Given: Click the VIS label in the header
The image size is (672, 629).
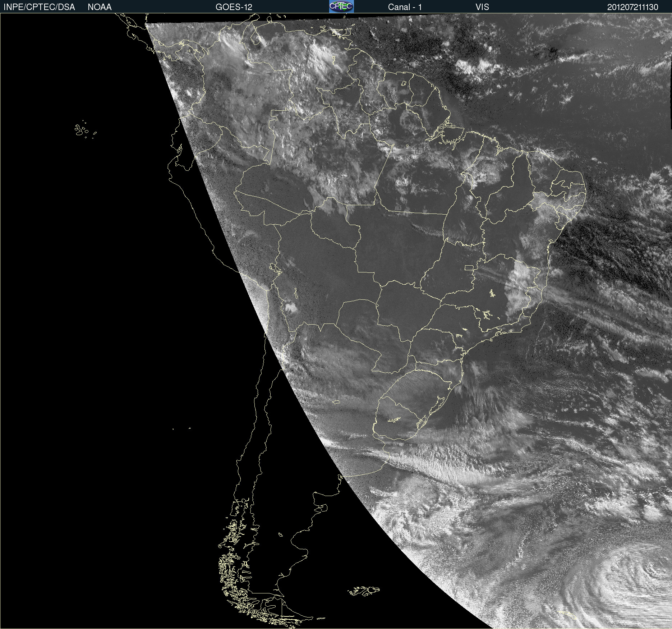Looking at the screenshot, I should pos(482,7).
